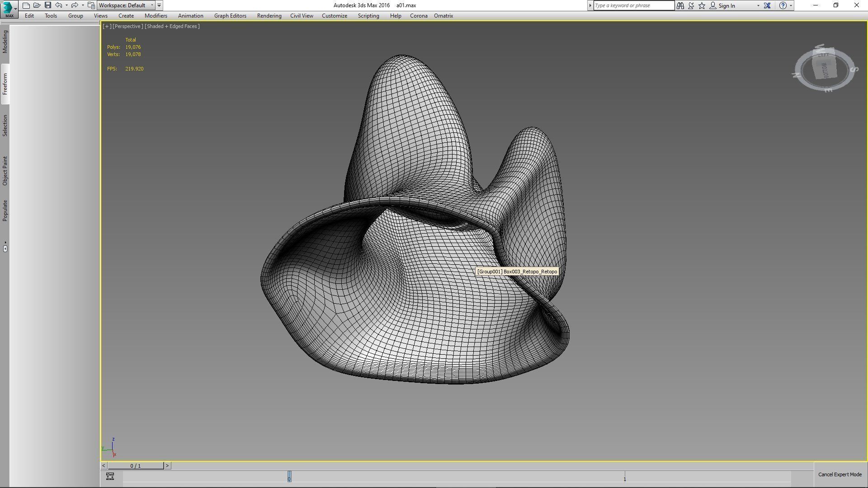Open Help with the question mark icon
The height and width of the screenshot is (488, 868).
pyautogui.click(x=783, y=5)
